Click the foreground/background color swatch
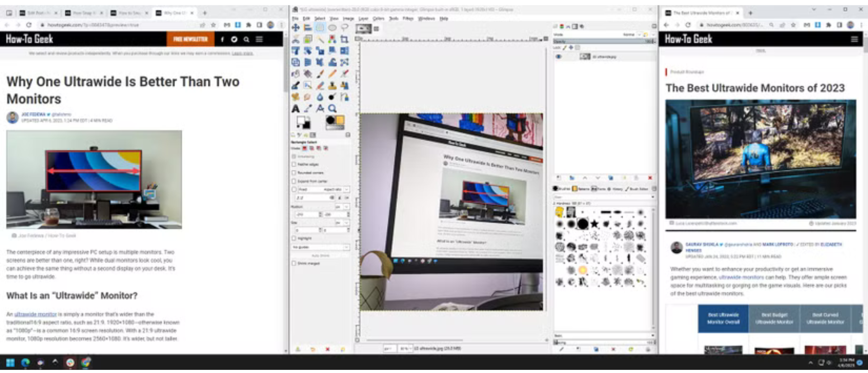The height and width of the screenshot is (373, 868). (303, 122)
